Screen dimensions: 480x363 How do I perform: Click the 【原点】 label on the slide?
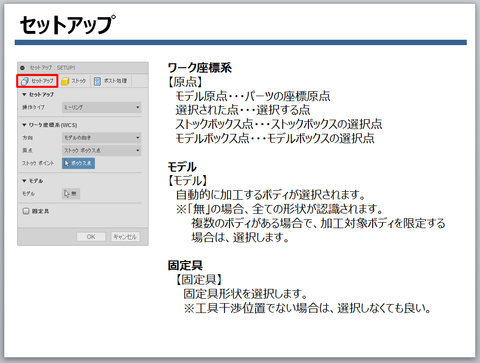[185, 82]
